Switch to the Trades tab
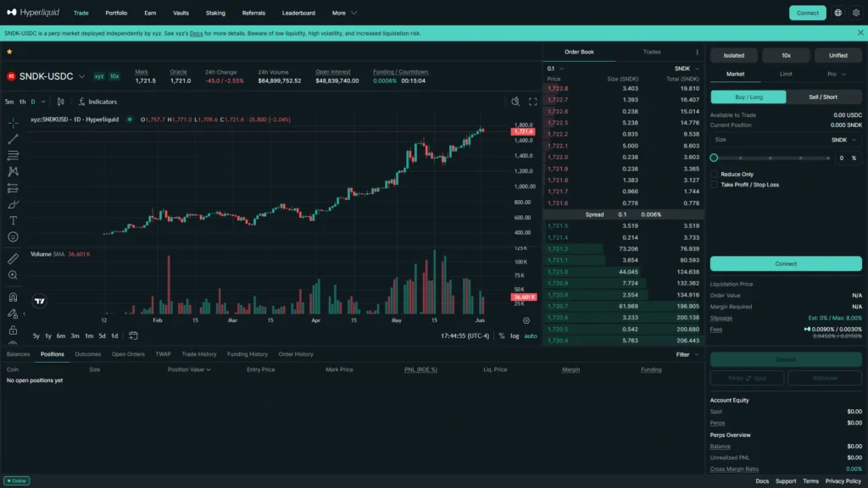The height and width of the screenshot is (488, 868). (x=652, y=52)
